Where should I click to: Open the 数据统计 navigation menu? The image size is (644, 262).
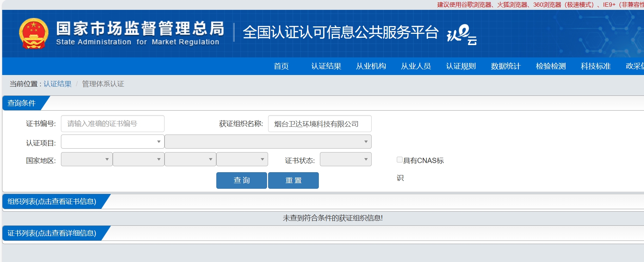click(506, 66)
